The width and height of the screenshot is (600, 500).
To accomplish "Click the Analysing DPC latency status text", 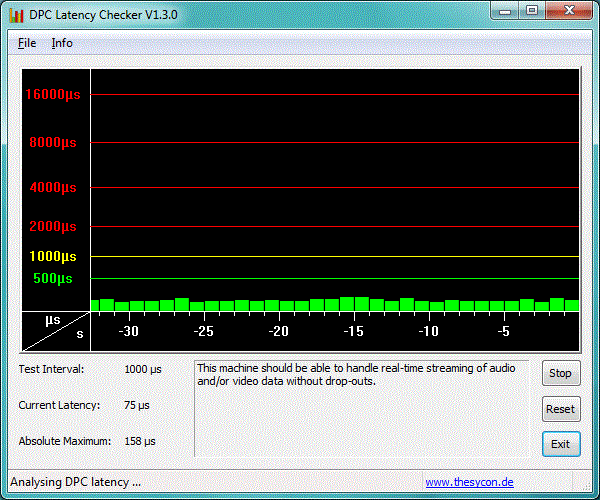I will point(75,482).
